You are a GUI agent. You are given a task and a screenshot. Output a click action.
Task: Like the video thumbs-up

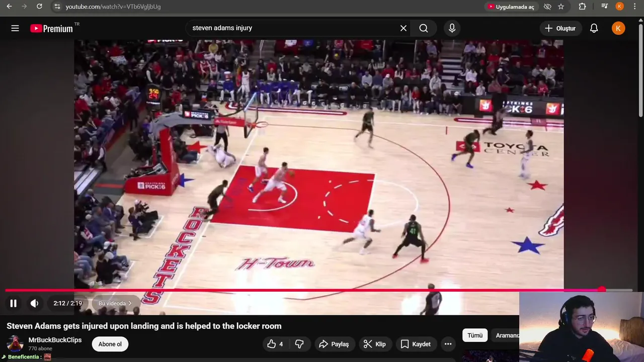(275, 344)
